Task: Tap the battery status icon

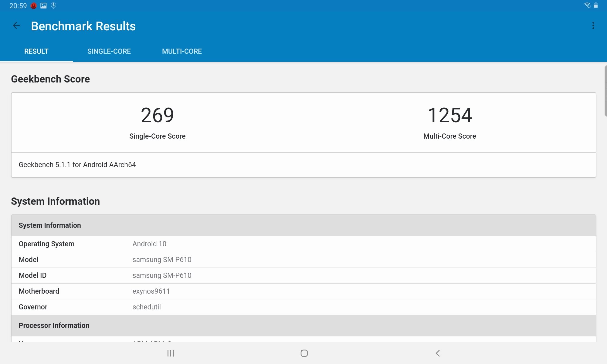Action: [596, 5]
